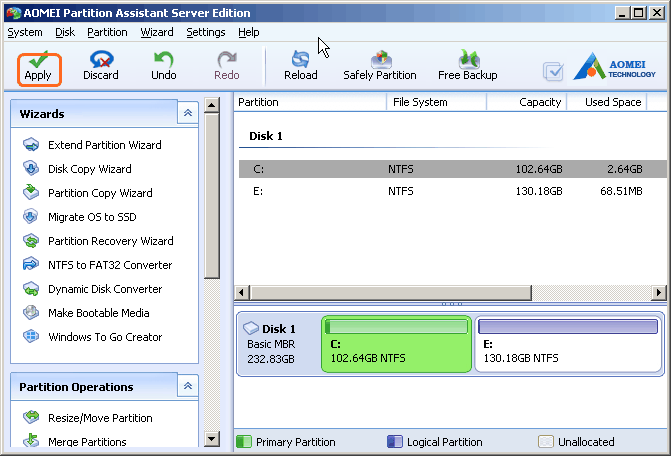Discard pending operations from the toolbar
Viewport: 671px width, 456px height.
click(101, 67)
